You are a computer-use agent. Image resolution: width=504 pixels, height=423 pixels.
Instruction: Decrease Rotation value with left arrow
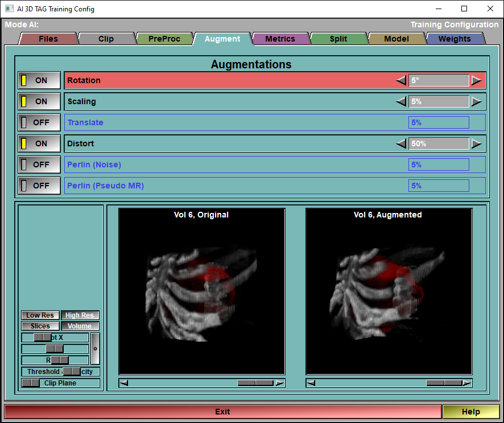click(x=401, y=80)
